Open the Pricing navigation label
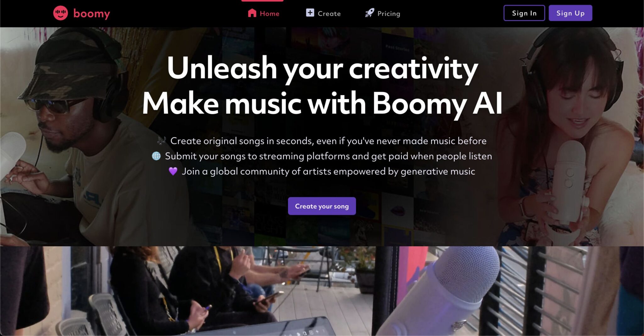Viewport: 644px width, 336px height. click(389, 14)
